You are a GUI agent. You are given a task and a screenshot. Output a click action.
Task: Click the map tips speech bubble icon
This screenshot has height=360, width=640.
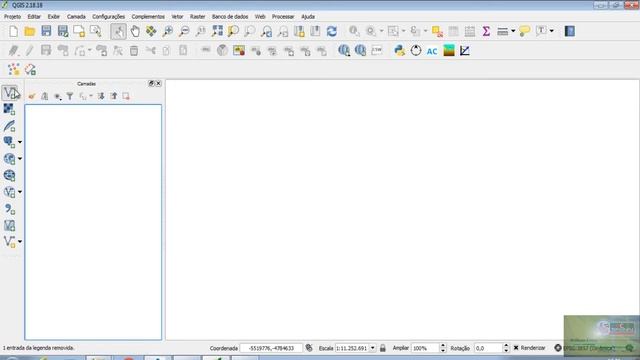click(x=524, y=31)
